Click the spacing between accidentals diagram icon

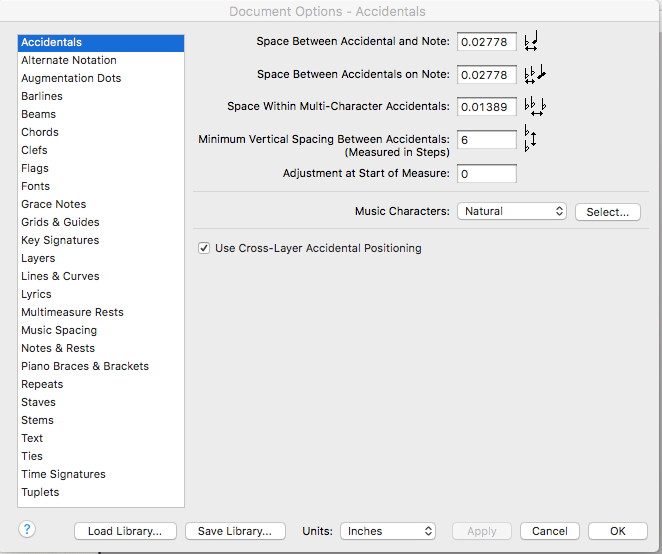point(535,75)
